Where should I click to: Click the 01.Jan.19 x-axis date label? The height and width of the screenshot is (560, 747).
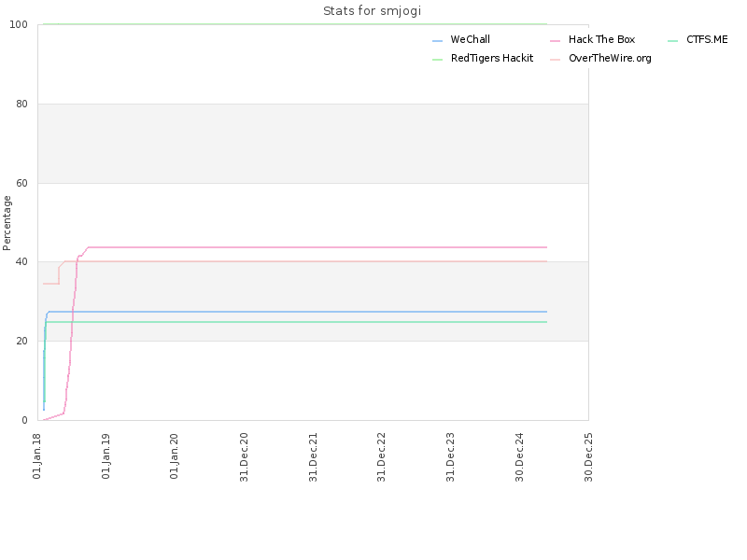point(106,456)
